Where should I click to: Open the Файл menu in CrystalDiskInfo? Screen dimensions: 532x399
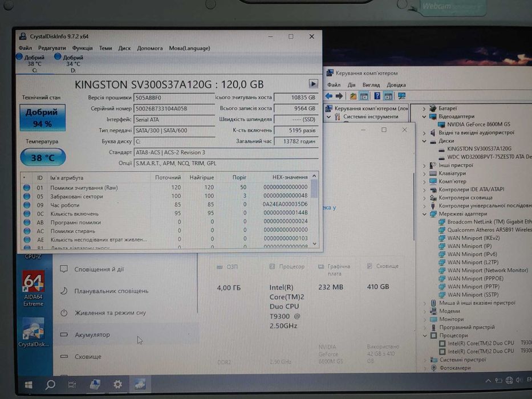coord(25,48)
